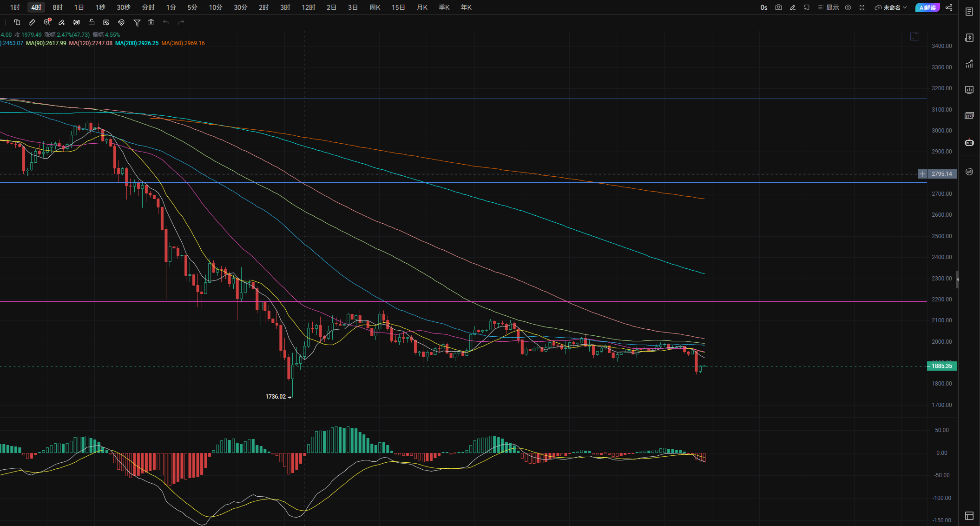Click the 1885.35 current price label
This screenshot has width=980, height=526.
pos(941,366)
